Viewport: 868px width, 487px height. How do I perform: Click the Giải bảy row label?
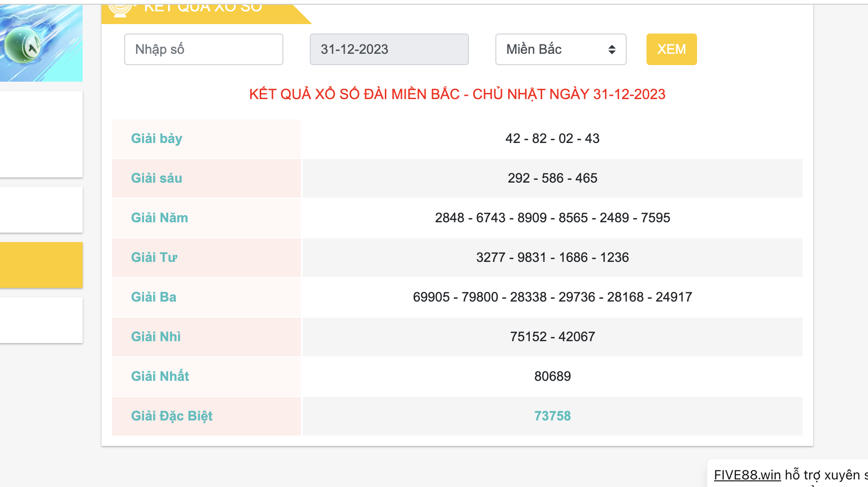(x=156, y=139)
